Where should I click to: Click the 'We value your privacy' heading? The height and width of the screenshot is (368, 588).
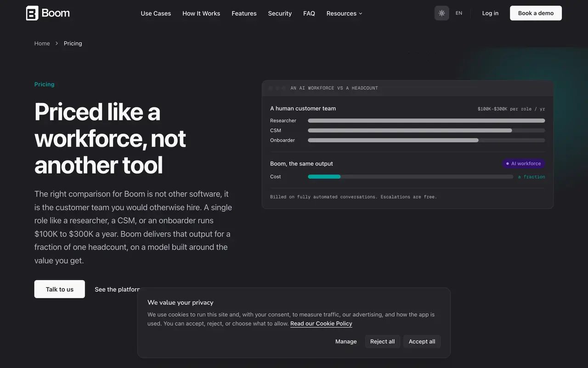coord(180,302)
